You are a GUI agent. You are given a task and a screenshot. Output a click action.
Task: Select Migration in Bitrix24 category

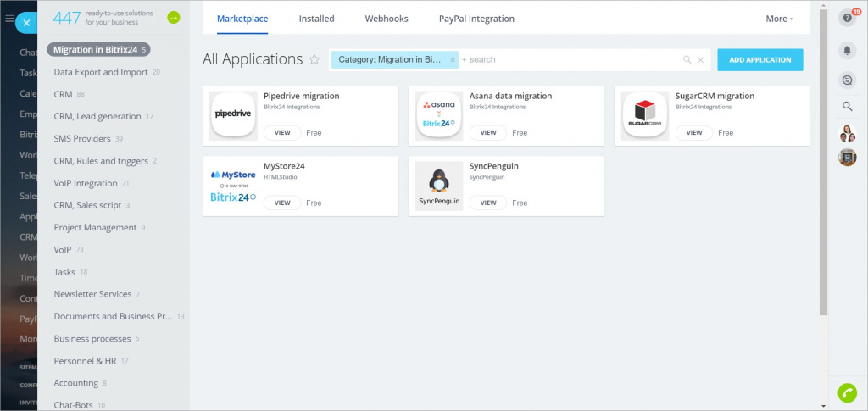tap(99, 50)
